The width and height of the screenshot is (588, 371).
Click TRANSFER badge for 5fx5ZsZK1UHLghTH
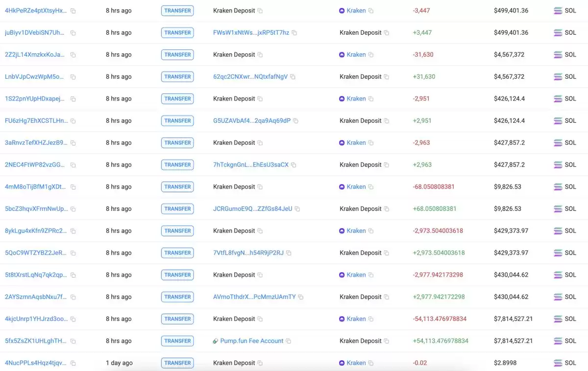click(x=177, y=341)
